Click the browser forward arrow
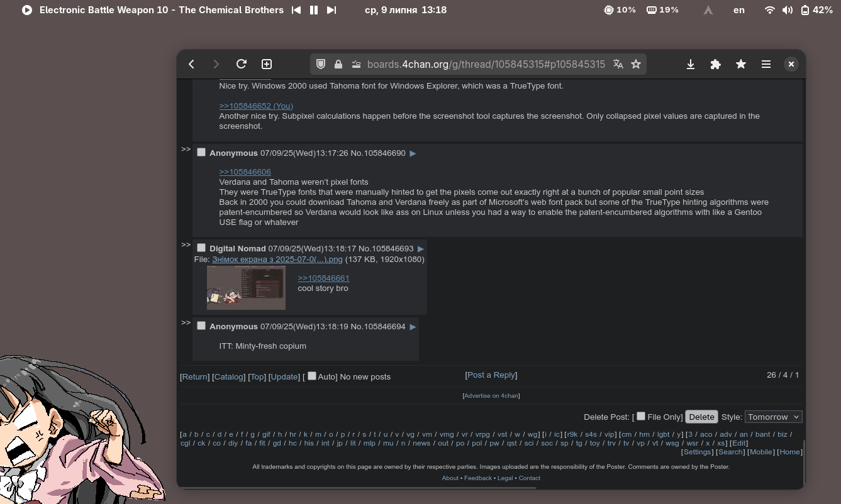The image size is (841, 504). coord(216,64)
